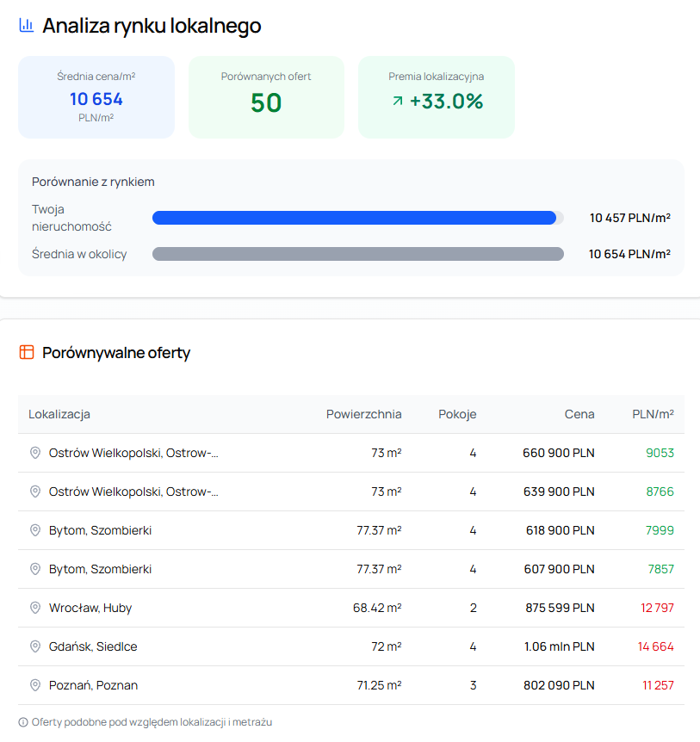Click the pin of the 639 900 PLN offer
Viewport: 700px width, 742px height.
35,492
